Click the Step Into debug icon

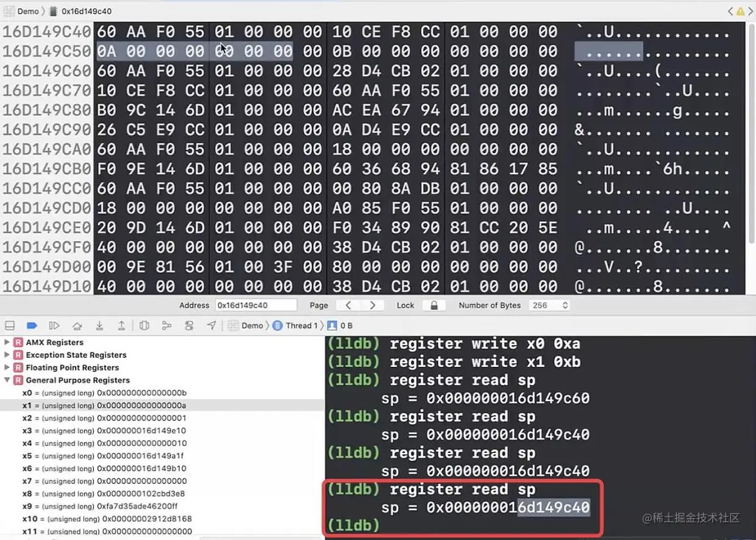(99, 325)
